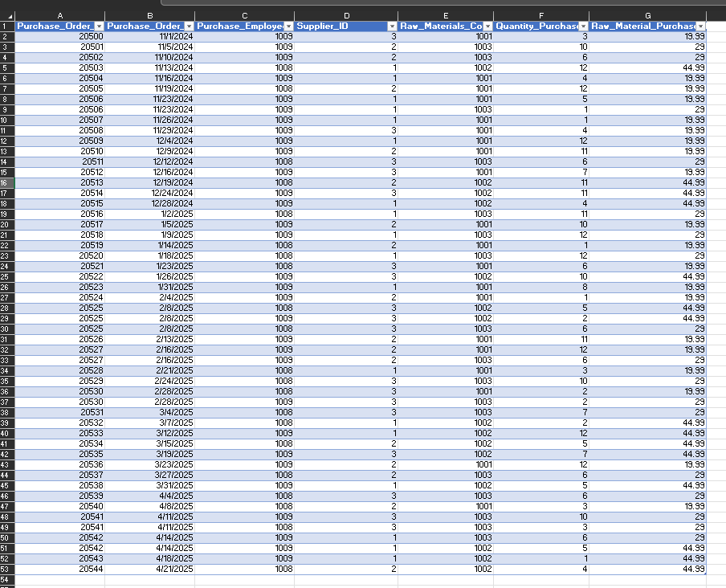726x588 pixels.
Task: Select row 53 via its row number
Action: [x=7, y=569]
